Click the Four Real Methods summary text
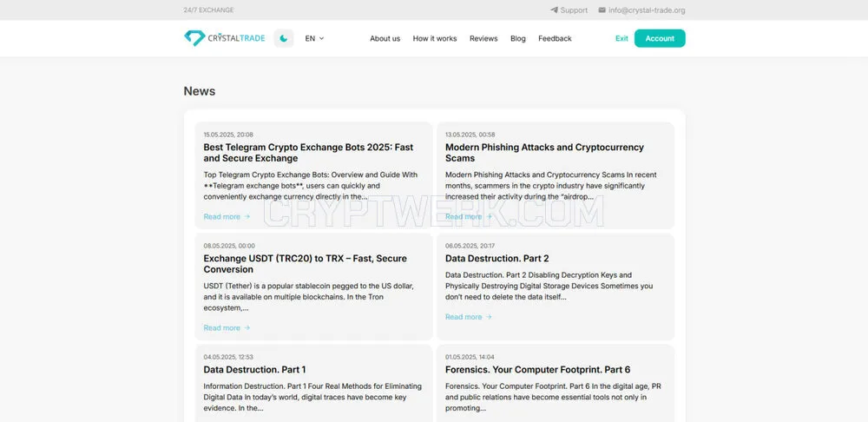This screenshot has height=422, width=868. 312,397
